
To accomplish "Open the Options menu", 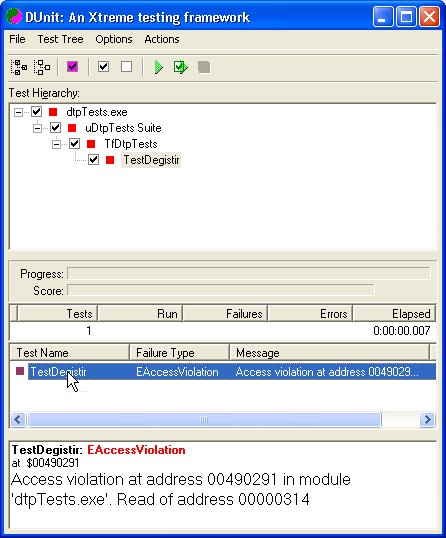I will point(114,39).
